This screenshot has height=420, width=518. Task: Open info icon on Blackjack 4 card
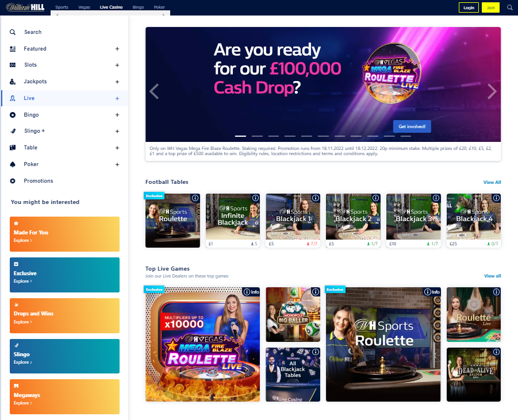(x=496, y=198)
